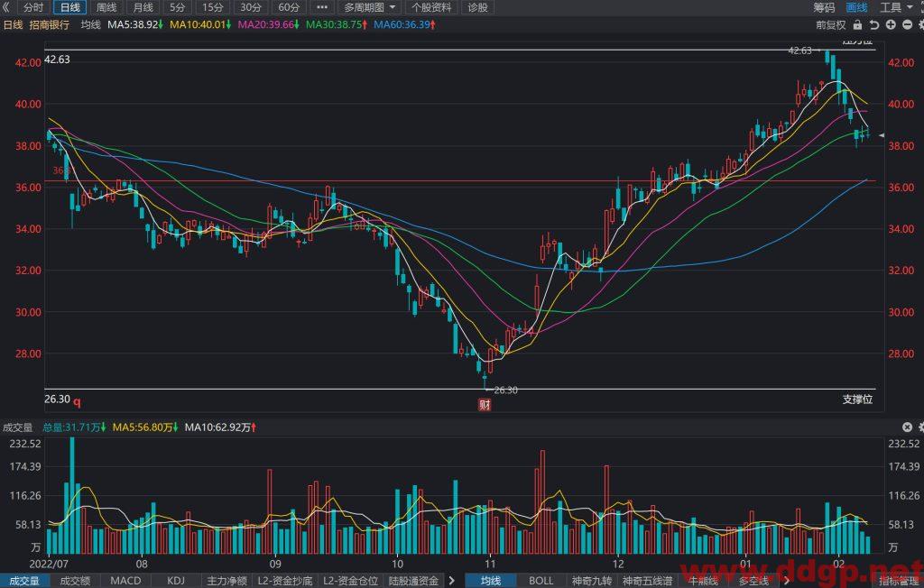Select the BOLL main chart overlay
Screen dimensions: 924x588
click(541, 581)
